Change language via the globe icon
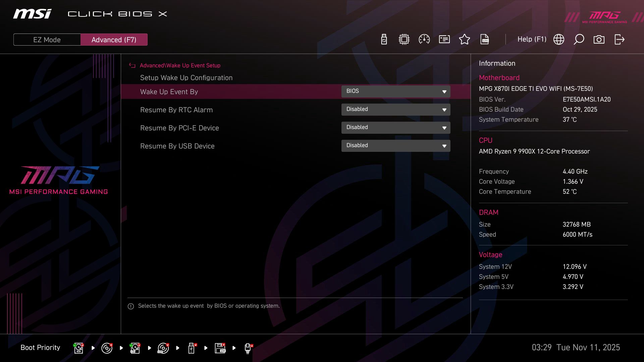Image resolution: width=644 pixels, height=362 pixels. click(559, 39)
